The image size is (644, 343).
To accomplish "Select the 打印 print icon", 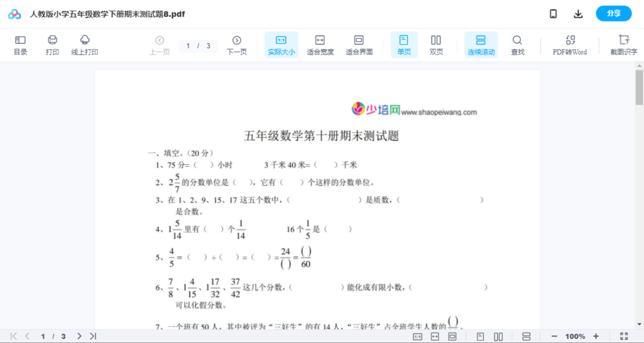I will tap(52, 45).
